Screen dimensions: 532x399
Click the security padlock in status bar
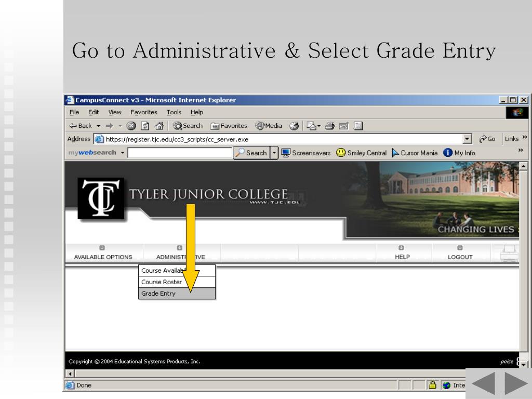click(432, 385)
